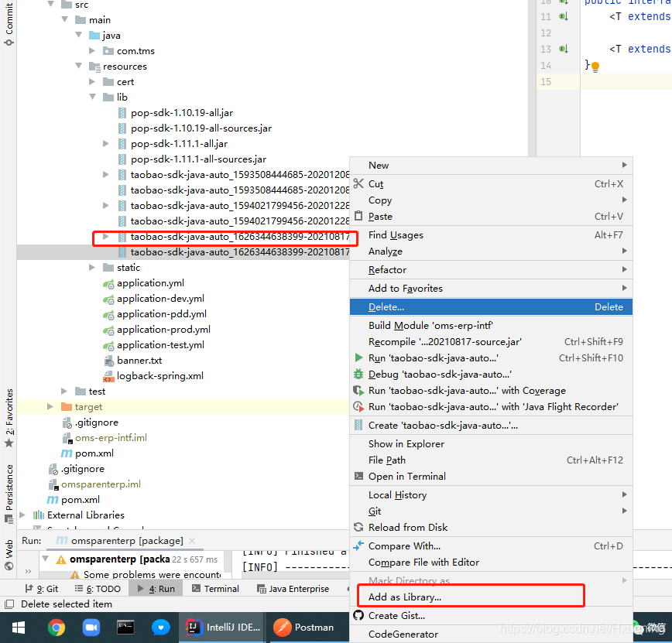Open the Web tool window stripe
The image size is (672, 643).
[9, 555]
